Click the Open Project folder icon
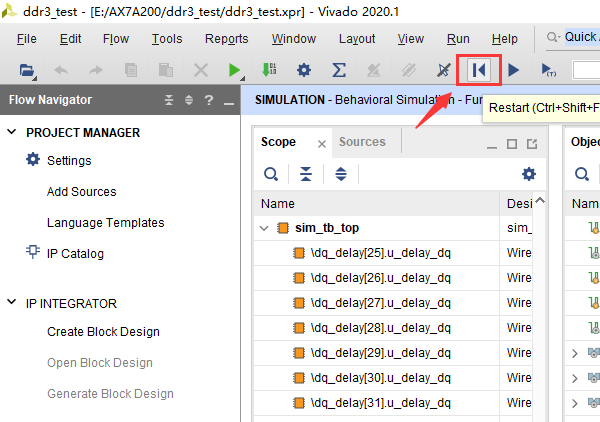600x422 pixels. point(28,71)
